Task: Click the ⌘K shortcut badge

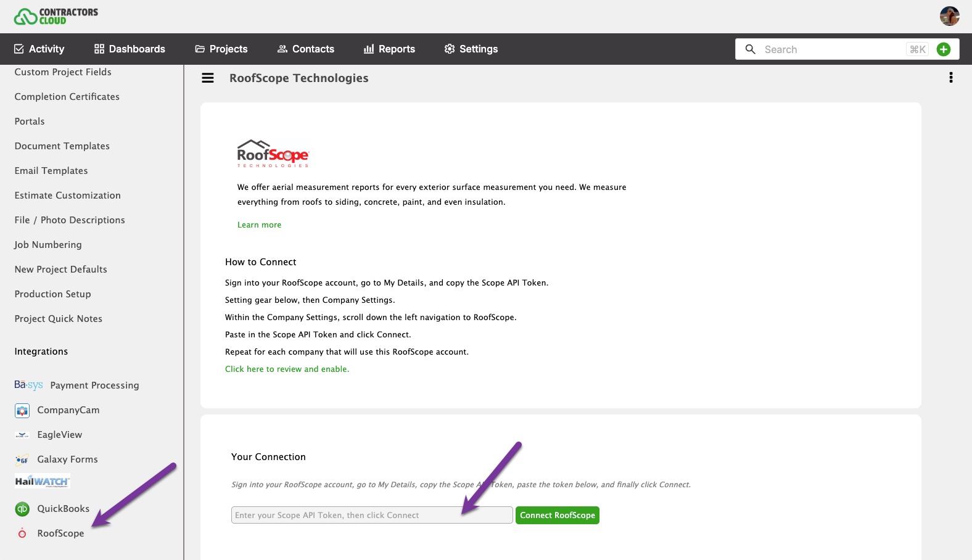Action: (x=918, y=49)
